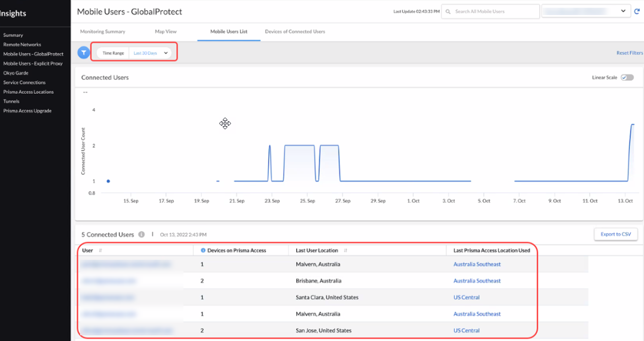The height and width of the screenshot is (341, 644).
Task: Go to Prisma Access Locations in sidebar
Action: click(28, 92)
